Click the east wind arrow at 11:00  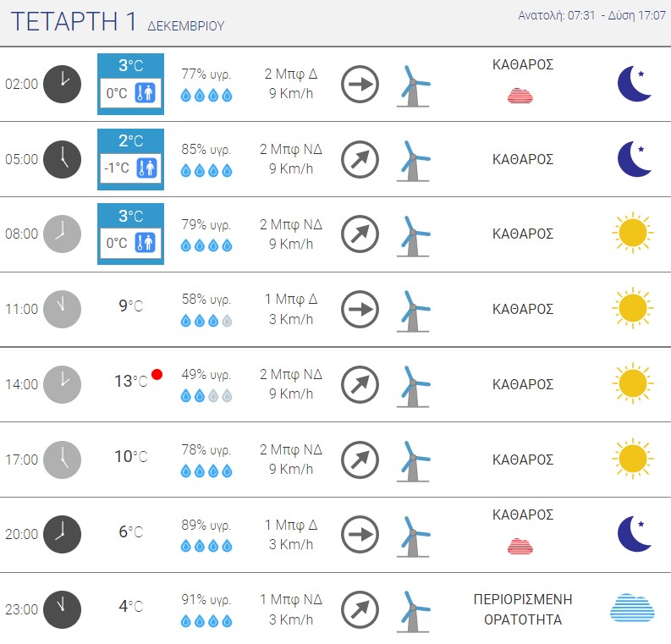pyautogui.click(x=360, y=309)
